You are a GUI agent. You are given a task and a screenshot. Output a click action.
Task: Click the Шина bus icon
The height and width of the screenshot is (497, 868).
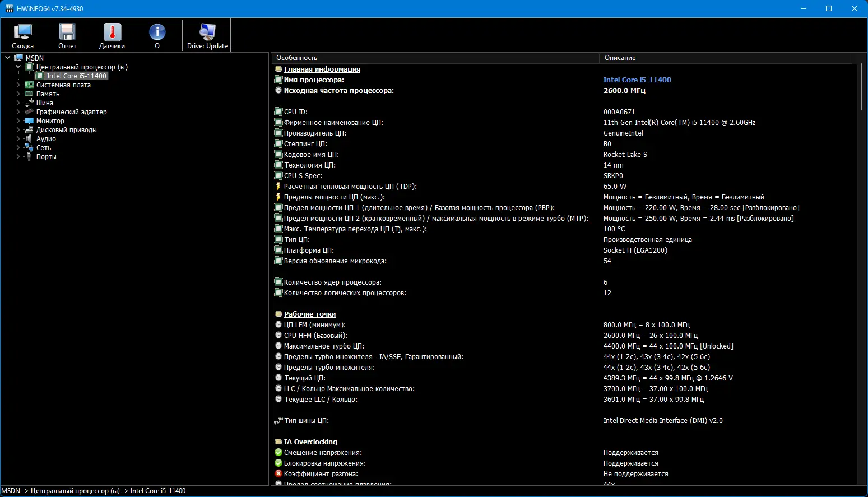point(29,103)
